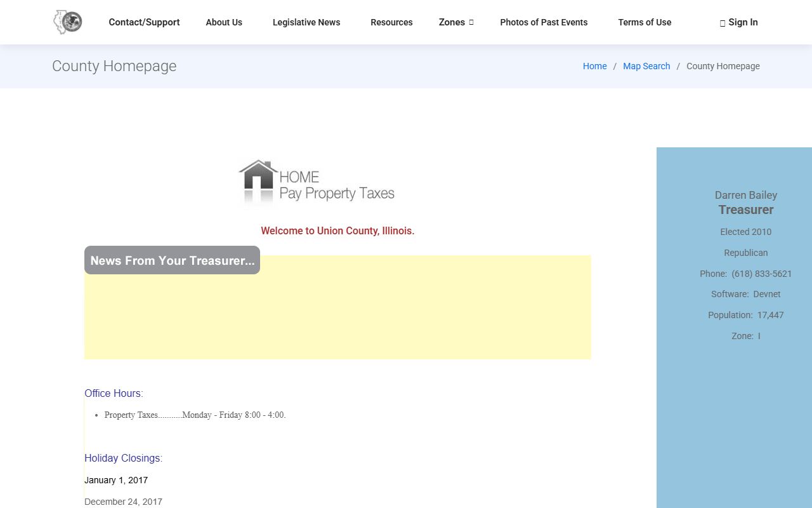Image resolution: width=812 pixels, height=508 pixels.
Task: Click the News From Your Treasurer header
Action: point(172,260)
